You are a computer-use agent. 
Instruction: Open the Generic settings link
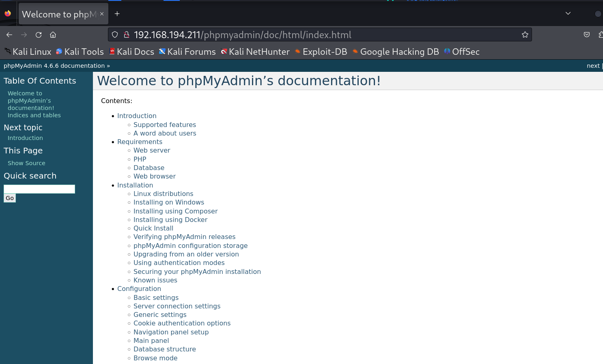pyautogui.click(x=160, y=315)
